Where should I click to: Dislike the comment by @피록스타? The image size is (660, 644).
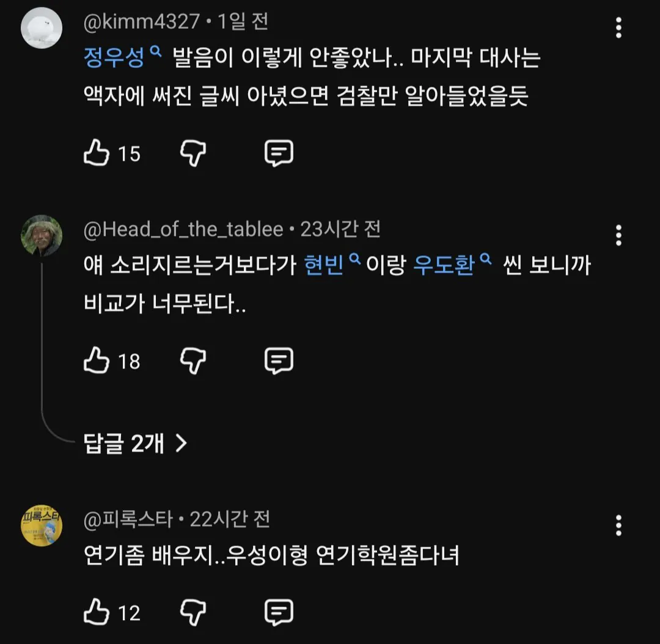pyautogui.click(x=193, y=612)
